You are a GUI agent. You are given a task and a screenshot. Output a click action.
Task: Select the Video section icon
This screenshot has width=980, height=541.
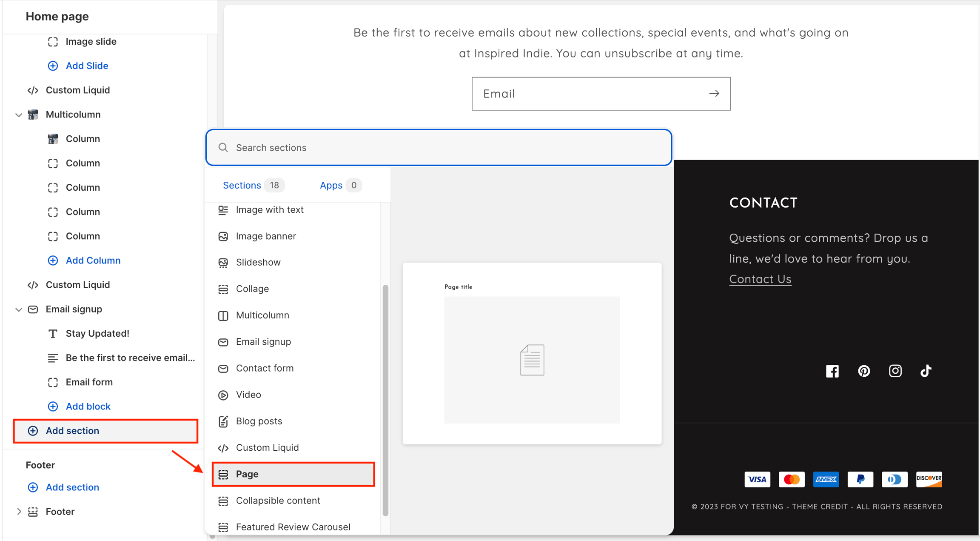[223, 395]
